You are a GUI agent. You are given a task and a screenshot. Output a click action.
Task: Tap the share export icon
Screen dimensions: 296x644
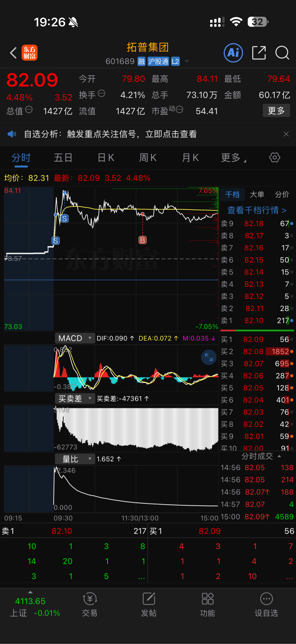(x=259, y=52)
